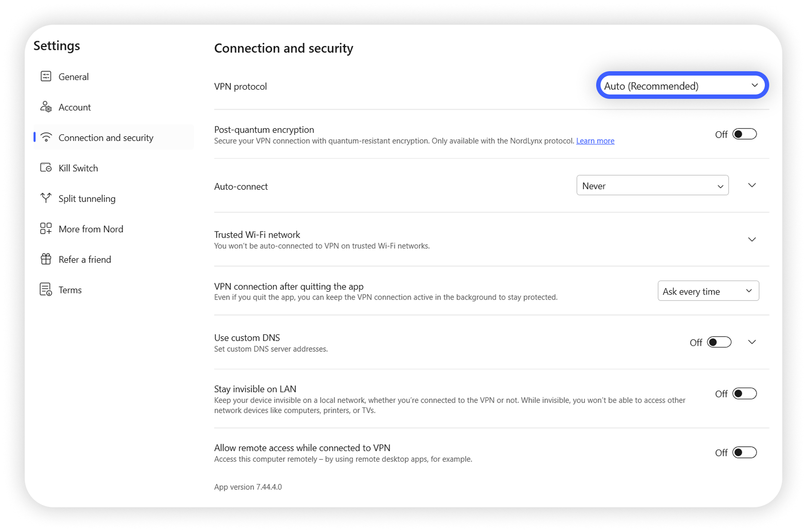
Task: Click the Account icon in sidebar
Action: (46, 107)
